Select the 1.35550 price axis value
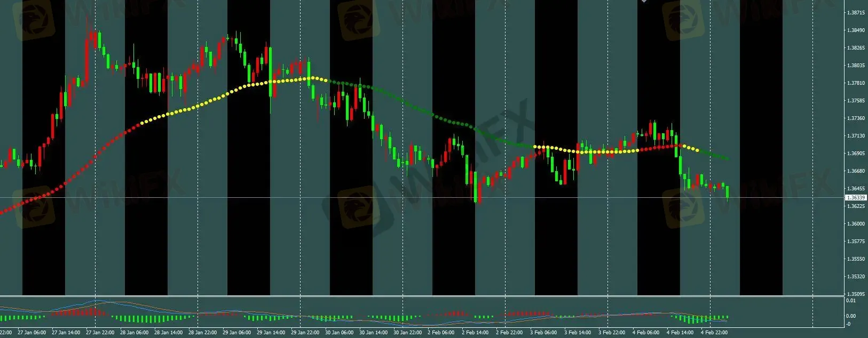The height and width of the screenshot is (338, 868). 856,259
